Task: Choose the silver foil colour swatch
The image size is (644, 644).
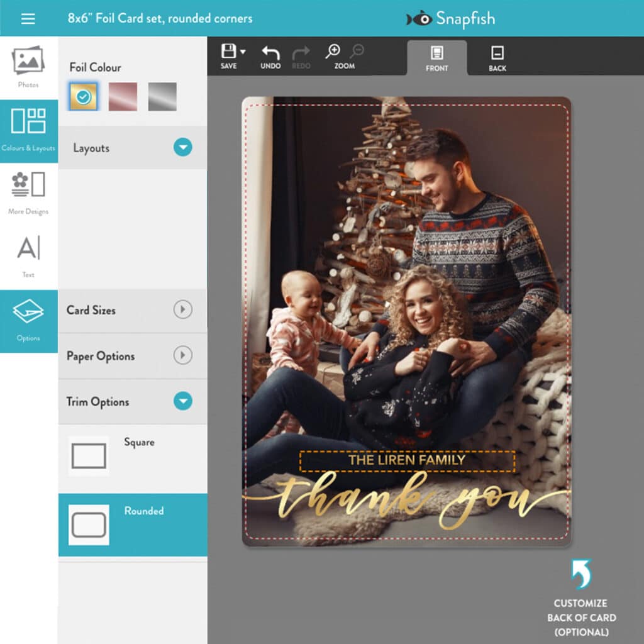Action: (162, 96)
